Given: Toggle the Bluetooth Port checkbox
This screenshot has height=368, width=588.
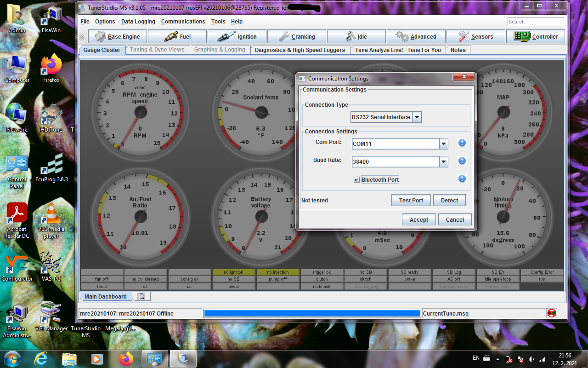Looking at the screenshot, I should pos(356,179).
